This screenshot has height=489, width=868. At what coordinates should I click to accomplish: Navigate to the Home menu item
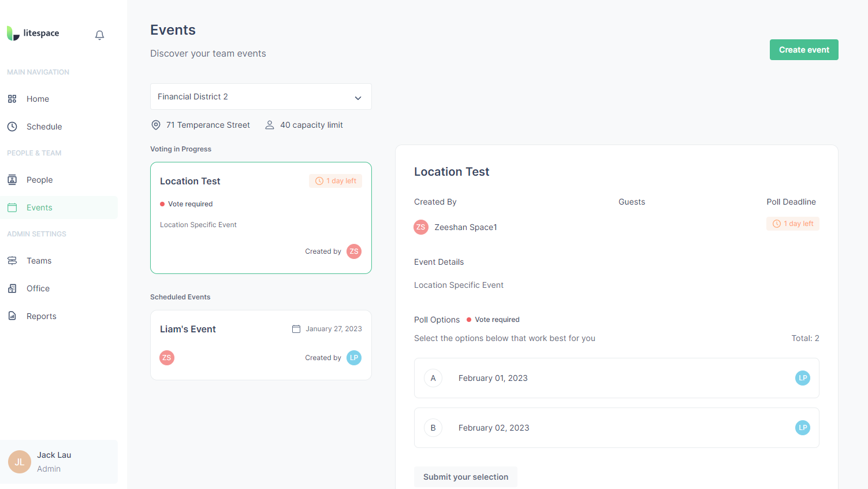tap(38, 98)
